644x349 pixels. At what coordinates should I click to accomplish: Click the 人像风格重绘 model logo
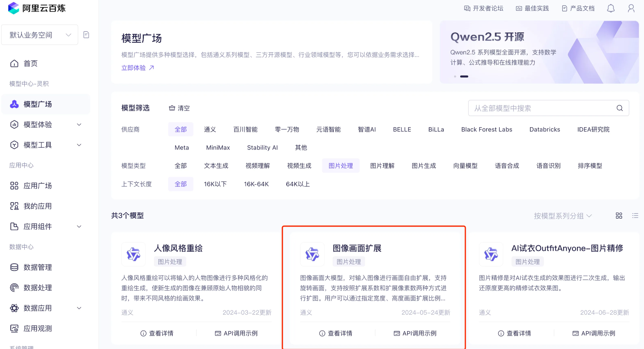click(134, 254)
